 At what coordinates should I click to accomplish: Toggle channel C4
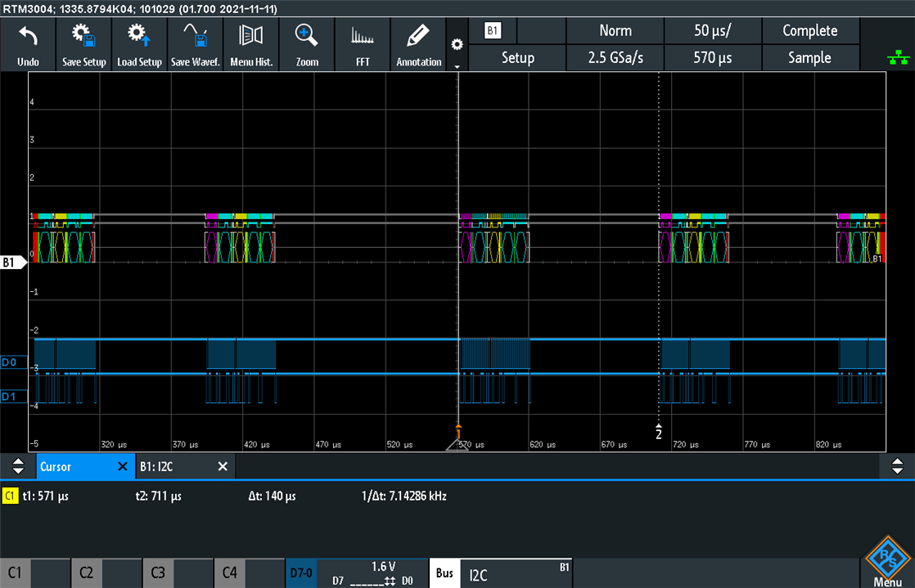click(x=249, y=572)
